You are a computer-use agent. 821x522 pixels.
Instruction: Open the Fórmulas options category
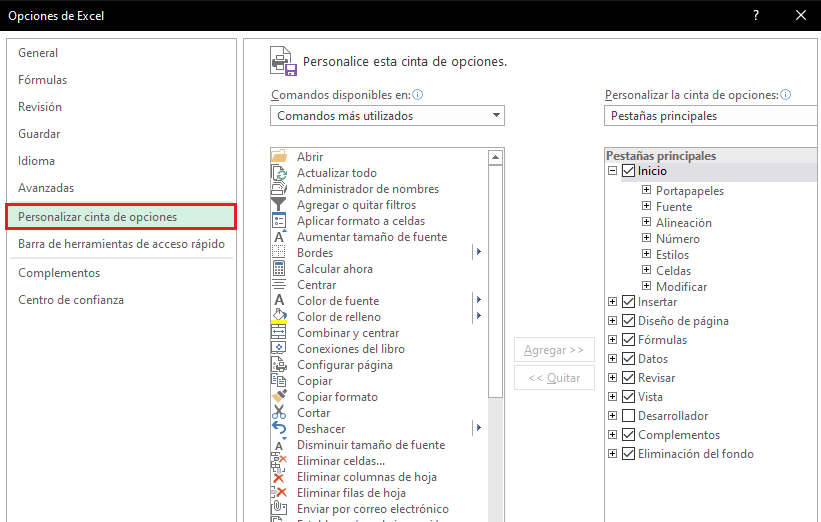coord(42,80)
